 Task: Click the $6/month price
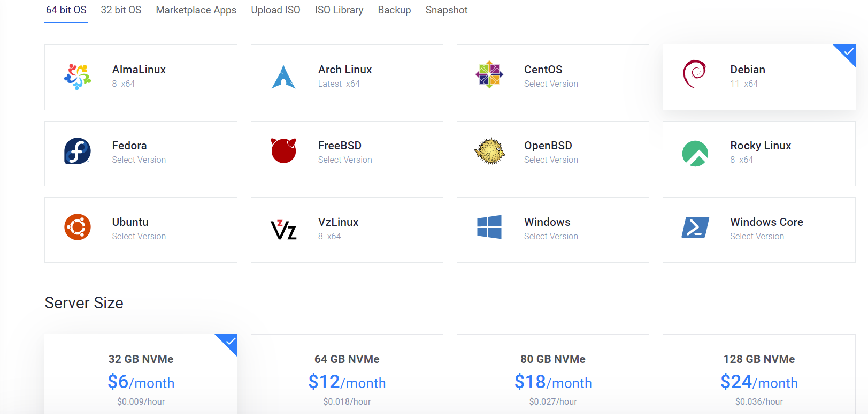pyautogui.click(x=141, y=382)
